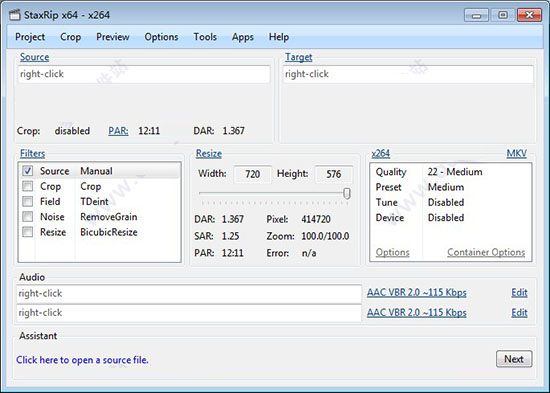550x393 pixels.
Task: Click the Target file path field
Action: [408, 74]
